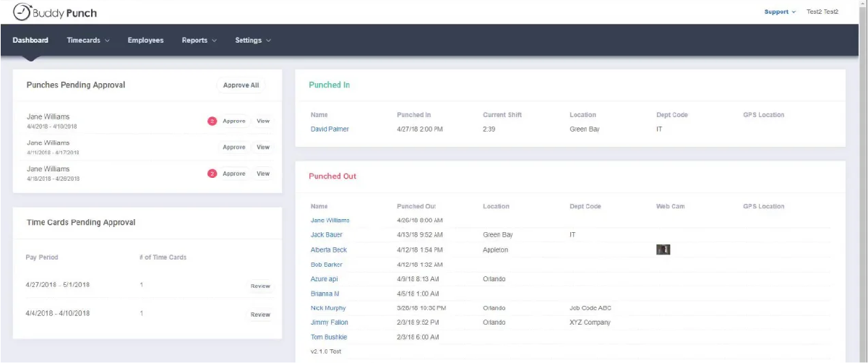Screen dimensions: 868x363
Task: Open the Employees page
Action: click(x=145, y=40)
